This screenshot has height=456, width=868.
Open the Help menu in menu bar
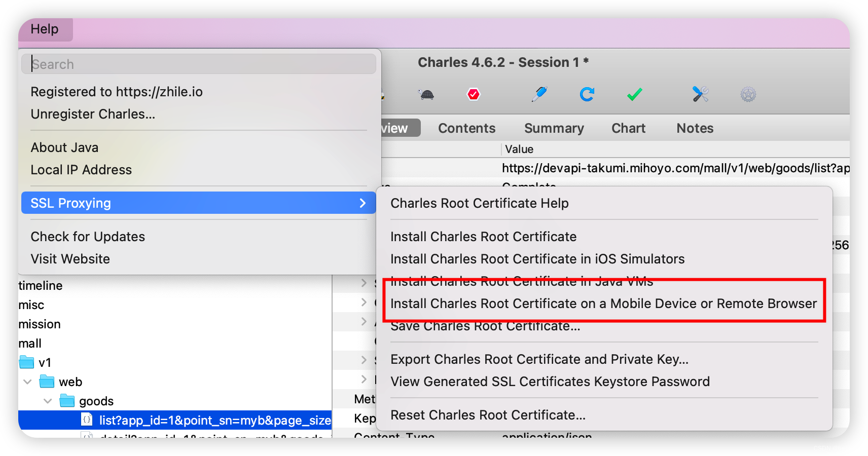pyautogui.click(x=45, y=29)
